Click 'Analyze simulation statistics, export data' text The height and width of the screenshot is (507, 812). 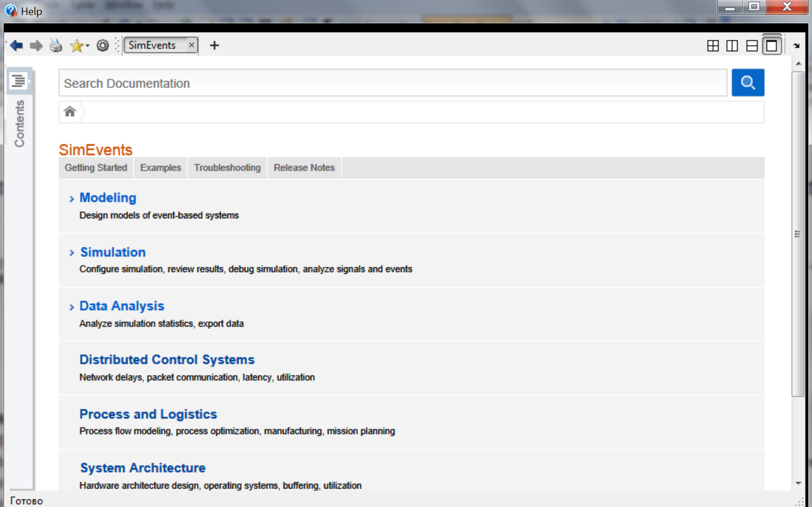click(x=162, y=323)
